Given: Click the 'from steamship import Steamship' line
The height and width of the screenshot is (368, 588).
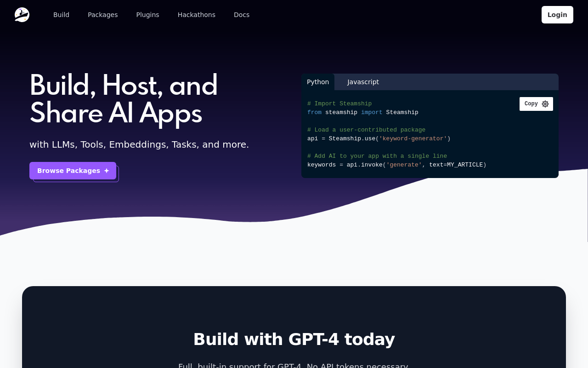Looking at the screenshot, I should tap(363, 112).
